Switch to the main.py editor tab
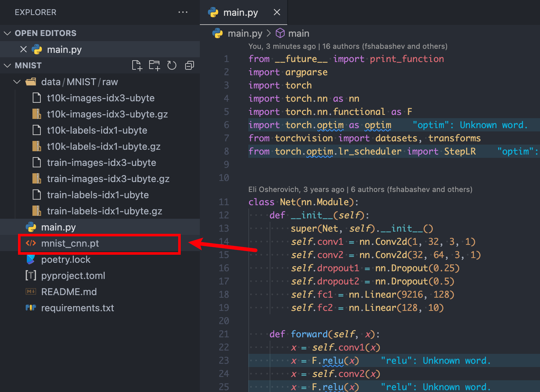The height and width of the screenshot is (392, 540). click(x=240, y=12)
